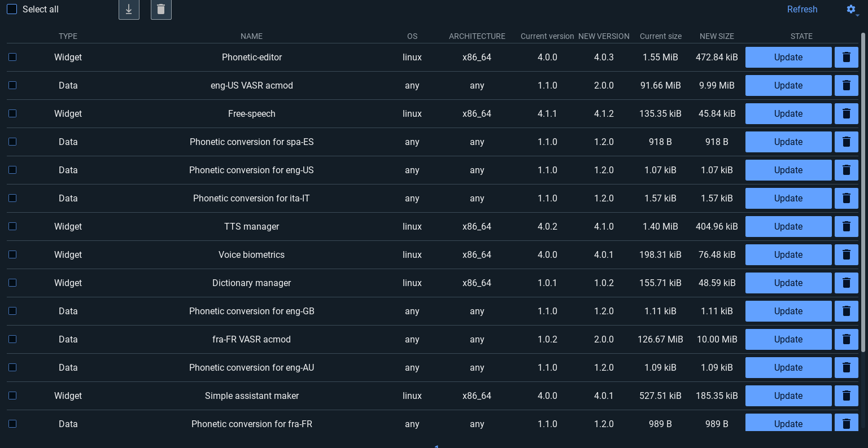Click trash icon for TTS manager row
868x448 pixels.
click(846, 227)
